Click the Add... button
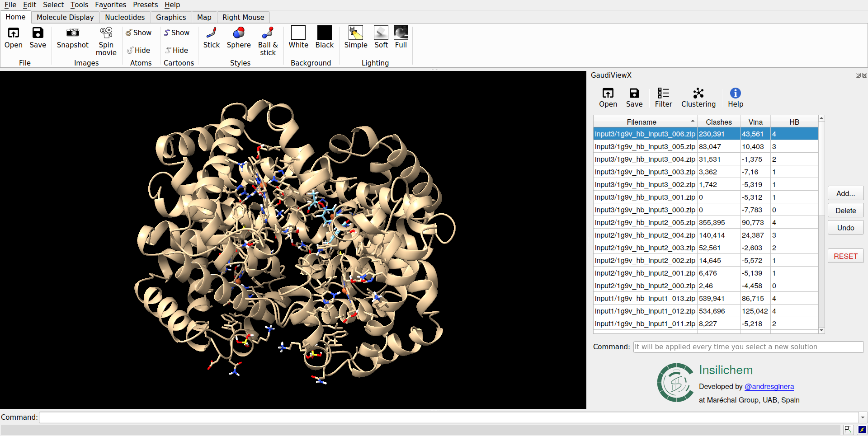 pos(845,193)
